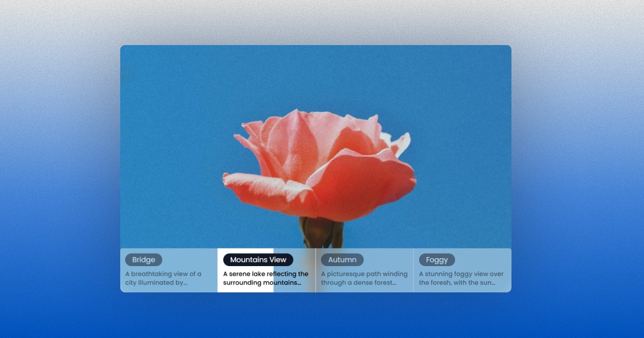Click the Mountains View pill label
Viewport: 644px width, 338px height.
258,260
